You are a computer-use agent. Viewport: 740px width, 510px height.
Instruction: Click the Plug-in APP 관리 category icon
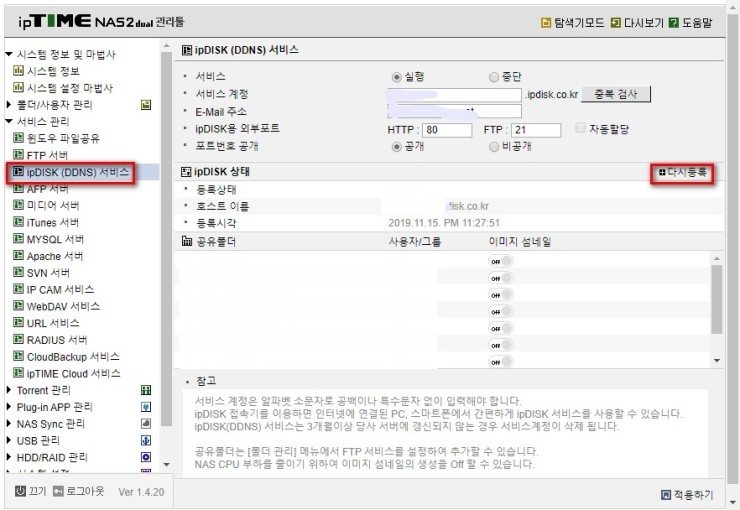click(x=146, y=407)
